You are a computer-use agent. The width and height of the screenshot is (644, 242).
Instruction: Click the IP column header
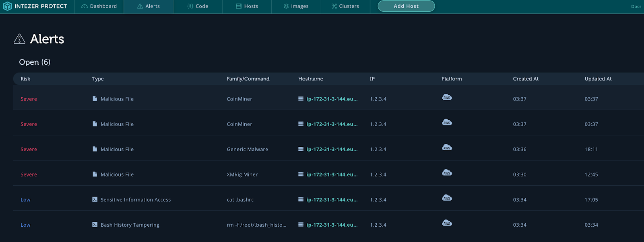(372, 79)
